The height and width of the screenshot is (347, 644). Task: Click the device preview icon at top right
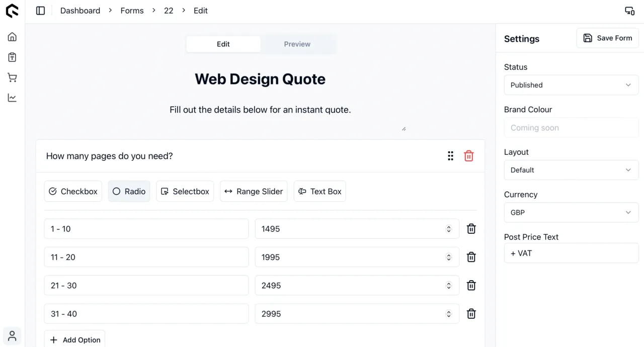629,11
